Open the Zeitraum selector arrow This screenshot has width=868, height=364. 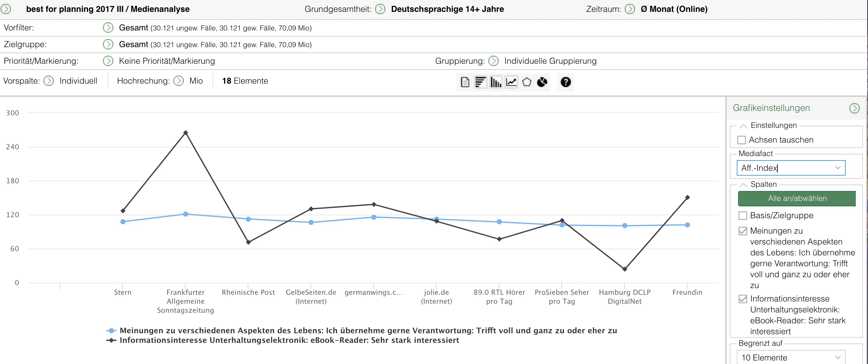[630, 9]
